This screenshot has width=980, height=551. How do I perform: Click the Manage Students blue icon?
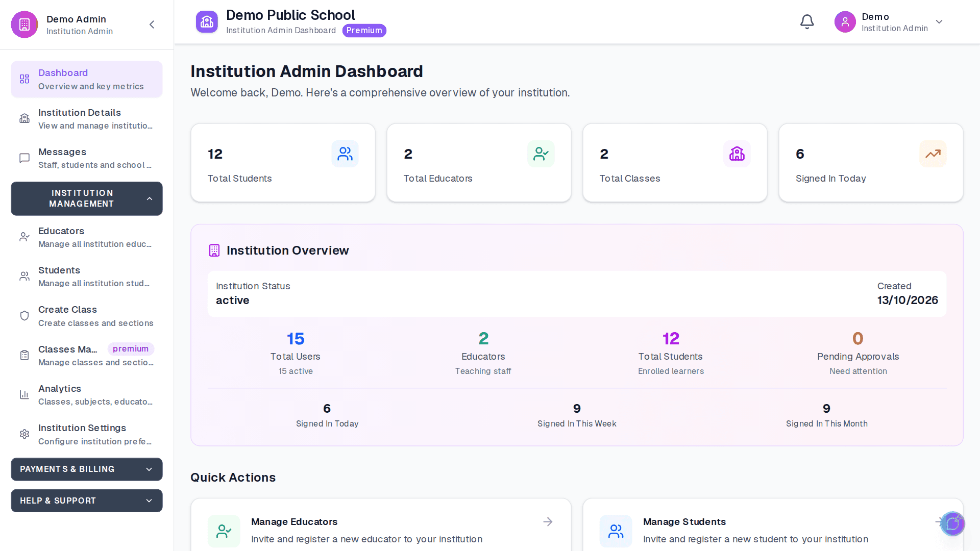click(616, 531)
